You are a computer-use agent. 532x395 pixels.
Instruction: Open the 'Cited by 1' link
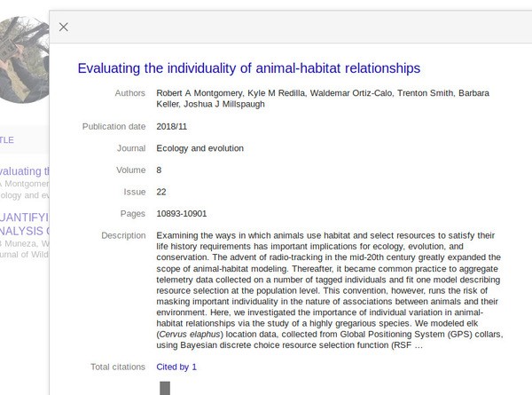[176, 367]
